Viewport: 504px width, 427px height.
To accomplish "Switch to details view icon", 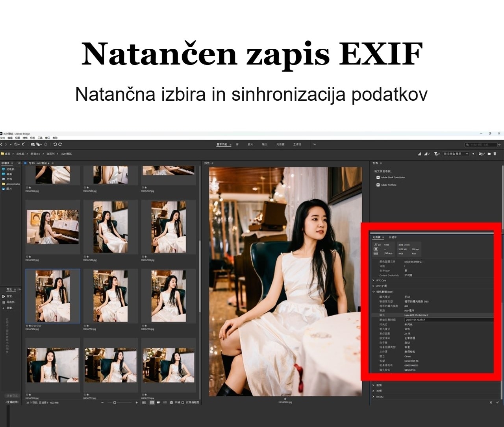I will coord(158,403).
